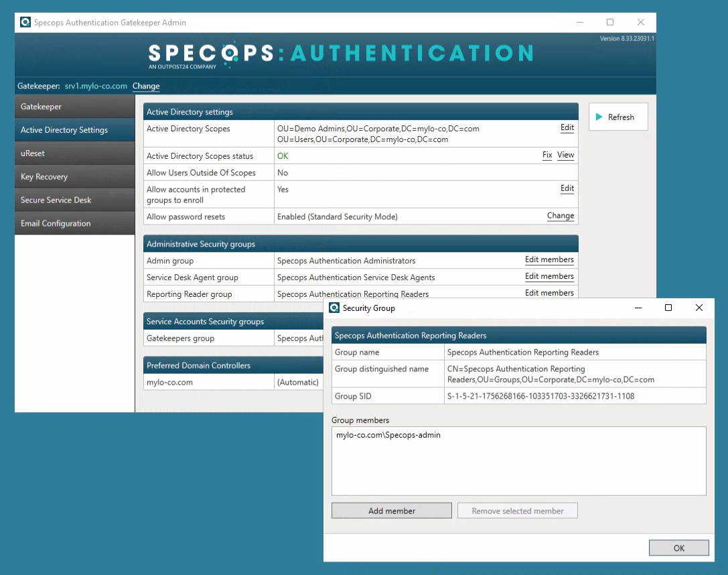This screenshot has height=575, width=728.
Task: Click the Allow Users Outside Of Scopes value No
Action: tap(283, 173)
